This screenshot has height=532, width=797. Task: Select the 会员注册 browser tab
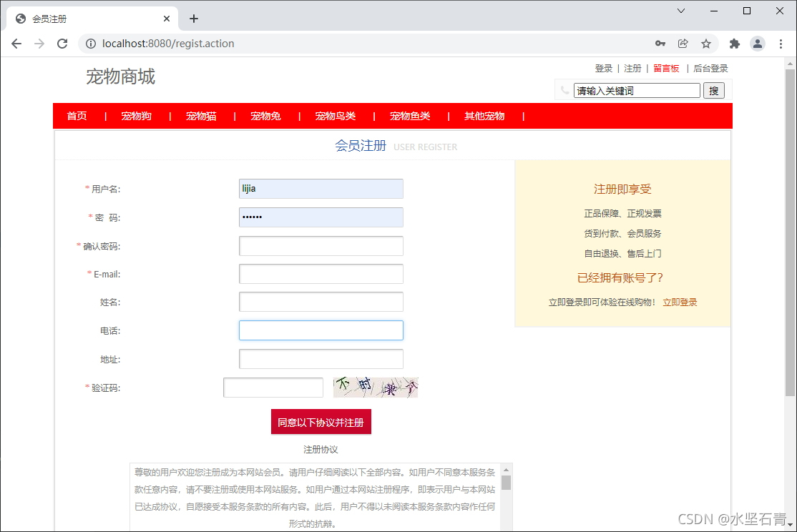click(92, 19)
